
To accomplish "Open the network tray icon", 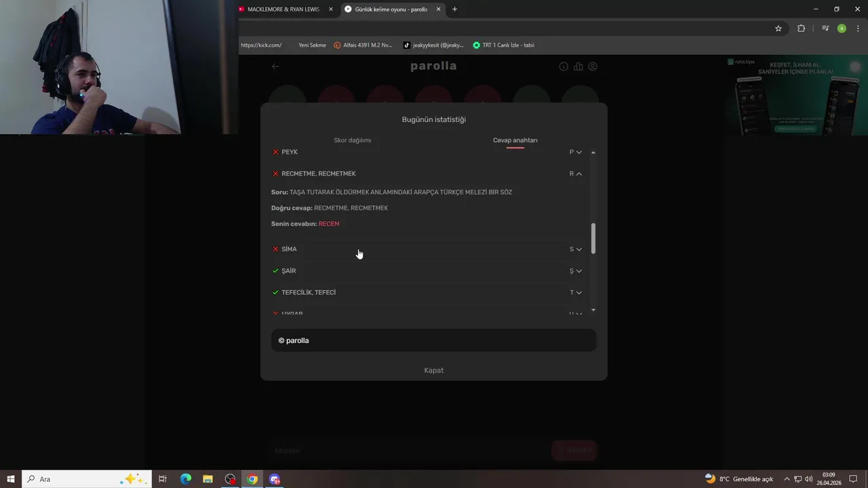I will pyautogui.click(x=798, y=479).
